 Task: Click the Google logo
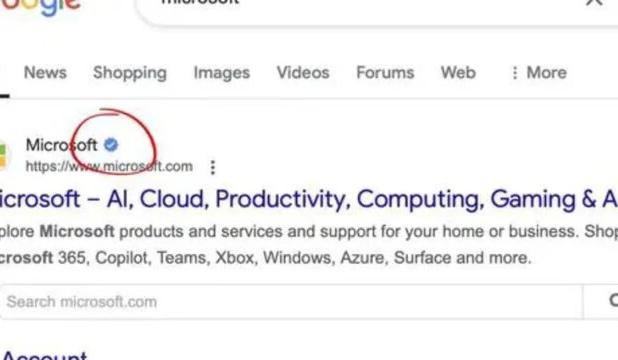40,7
